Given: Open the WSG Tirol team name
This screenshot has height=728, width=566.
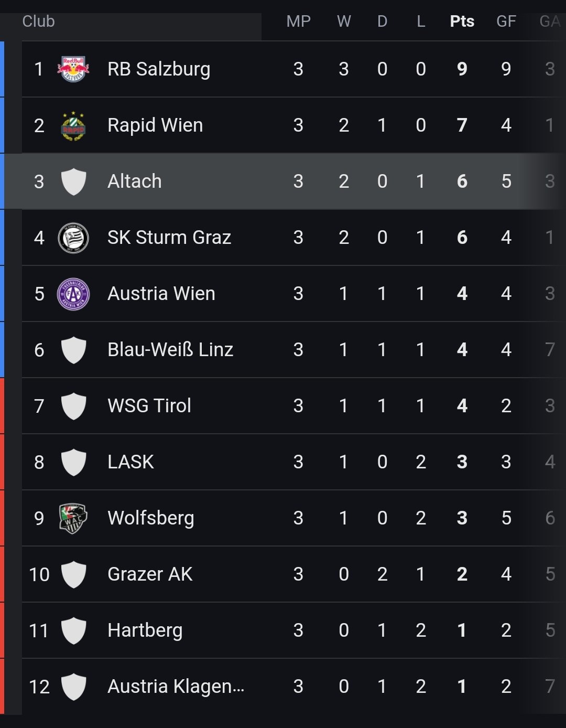Looking at the screenshot, I should [149, 406].
